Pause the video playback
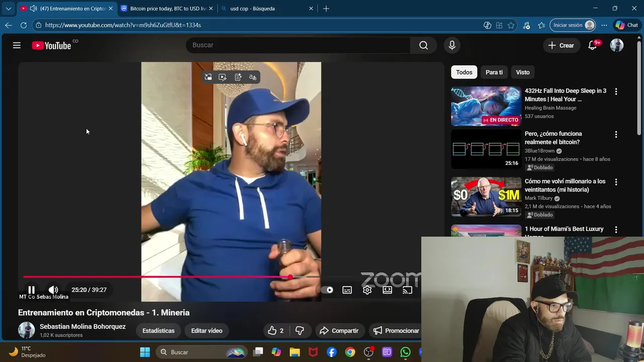 [x=31, y=290]
